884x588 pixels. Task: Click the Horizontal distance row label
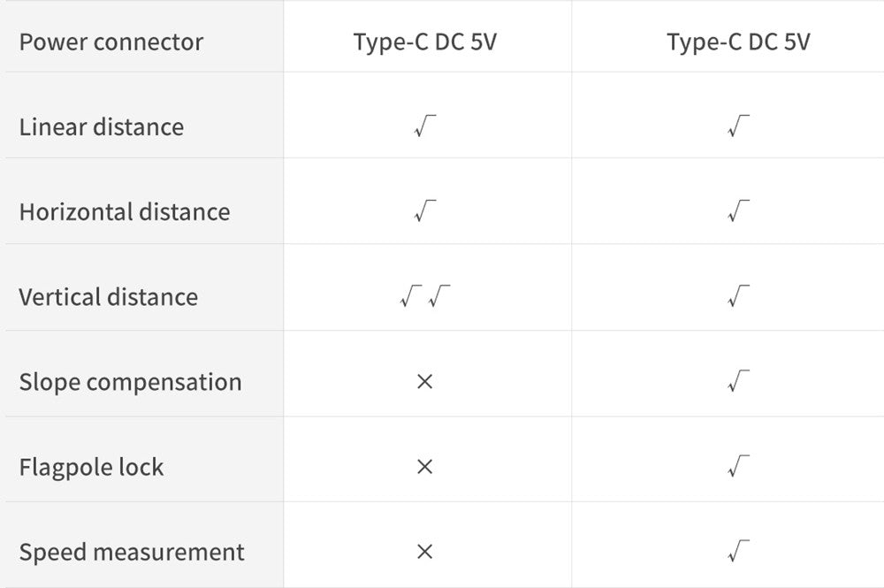[125, 212]
